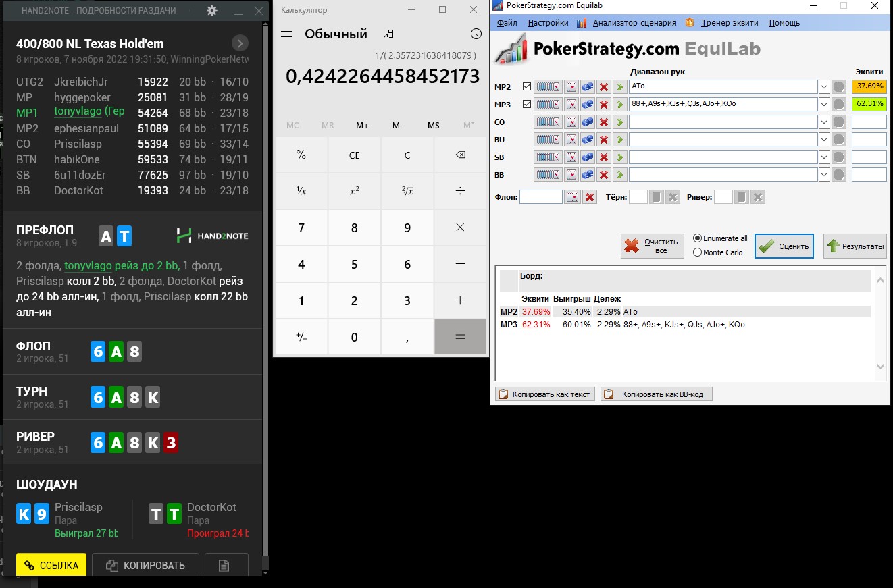This screenshot has height=588, width=893.
Task: Open Анализатор сценария menu item
Action: pyautogui.click(x=634, y=22)
